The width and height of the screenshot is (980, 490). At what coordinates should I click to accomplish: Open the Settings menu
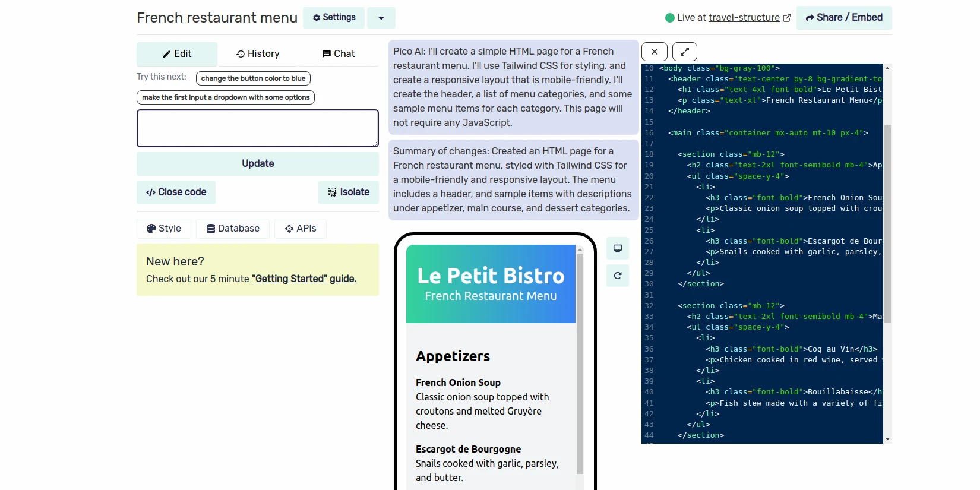point(334,18)
